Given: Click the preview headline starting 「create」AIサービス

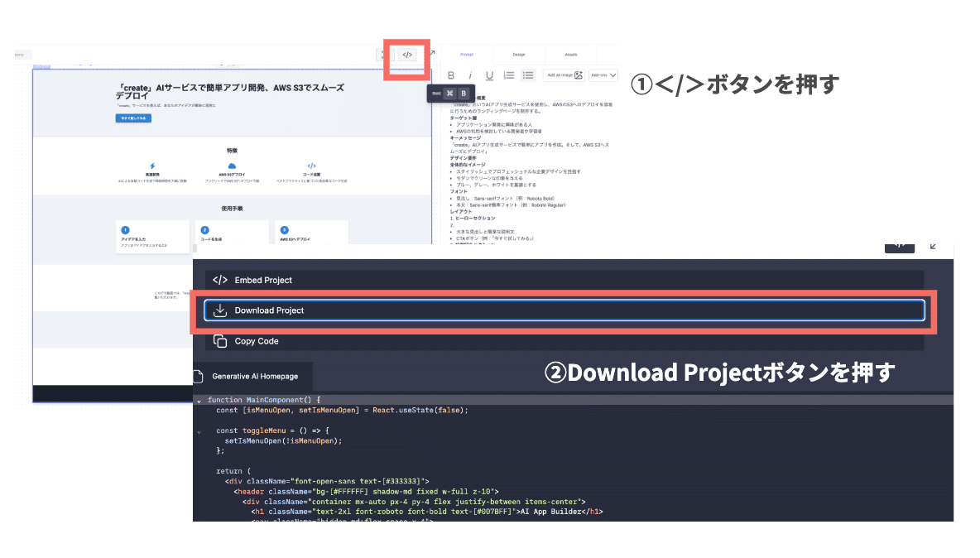Looking at the screenshot, I should click(x=229, y=91).
